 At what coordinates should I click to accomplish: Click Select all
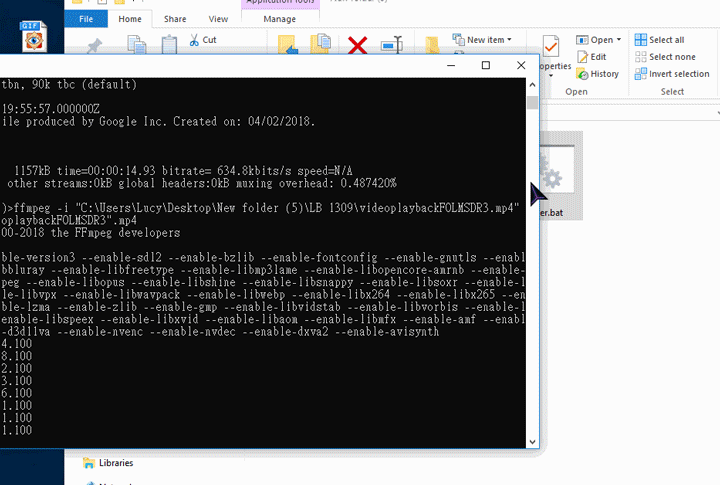click(659, 40)
